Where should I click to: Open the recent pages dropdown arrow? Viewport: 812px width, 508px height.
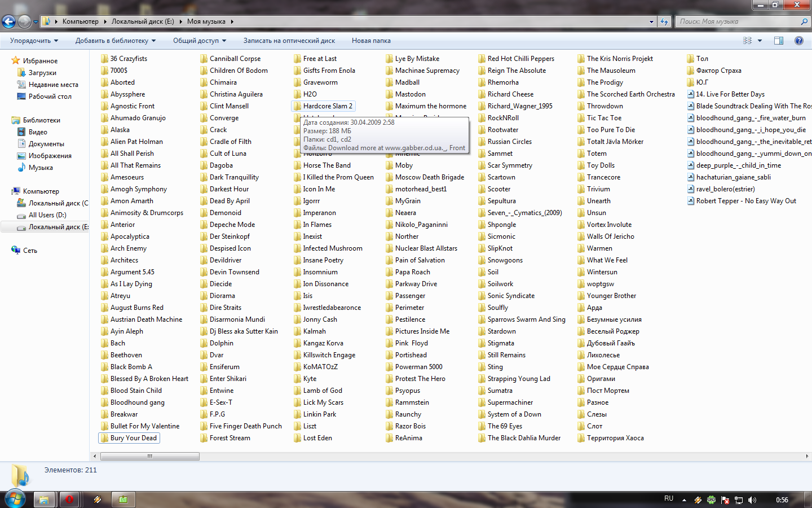(36, 22)
